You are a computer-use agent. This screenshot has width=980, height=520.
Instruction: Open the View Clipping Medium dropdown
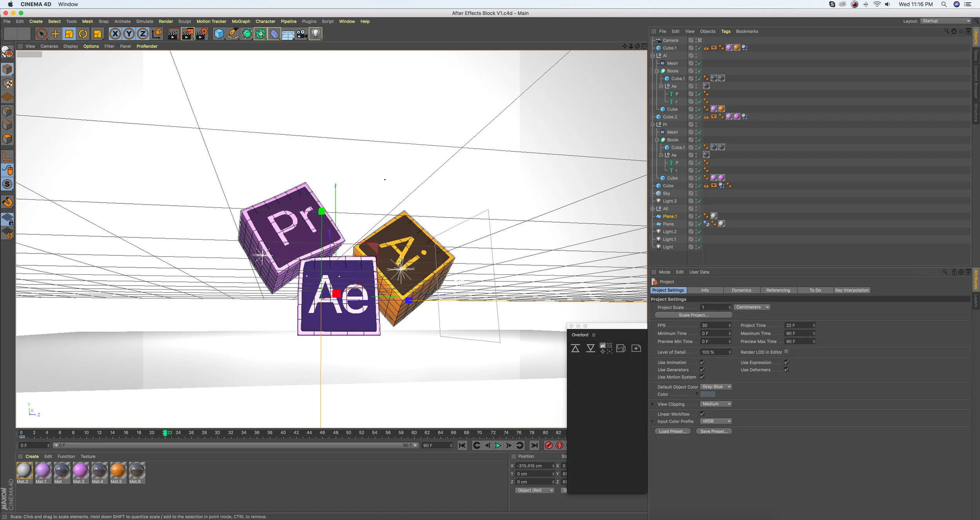click(x=716, y=404)
